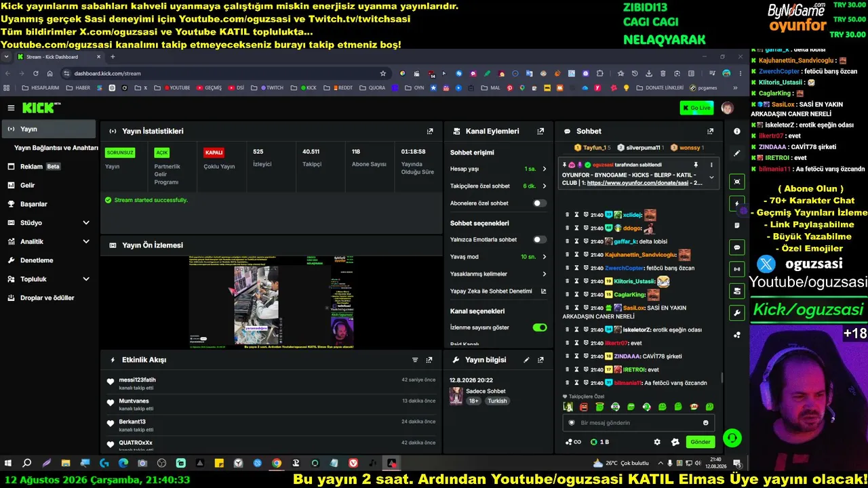Viewport: 868px width, 488px height.
Task: Click the info icon in right rail
Action: click(x=737, y=131)
